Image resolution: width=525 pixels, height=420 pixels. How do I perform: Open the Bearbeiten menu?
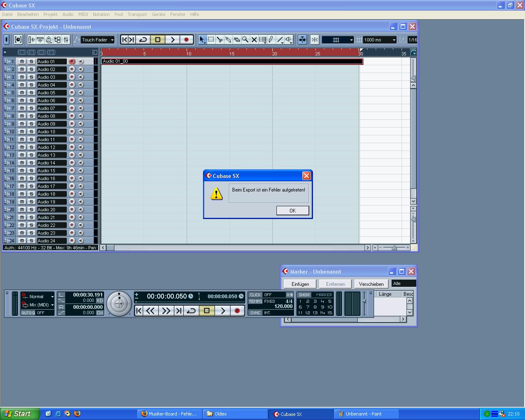pos(28,14)
